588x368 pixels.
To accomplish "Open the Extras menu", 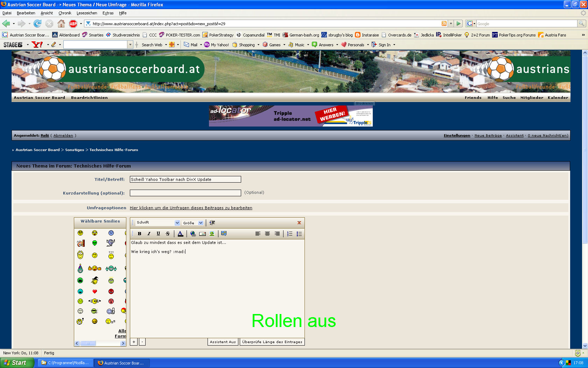I will click(x=108, y=13).
